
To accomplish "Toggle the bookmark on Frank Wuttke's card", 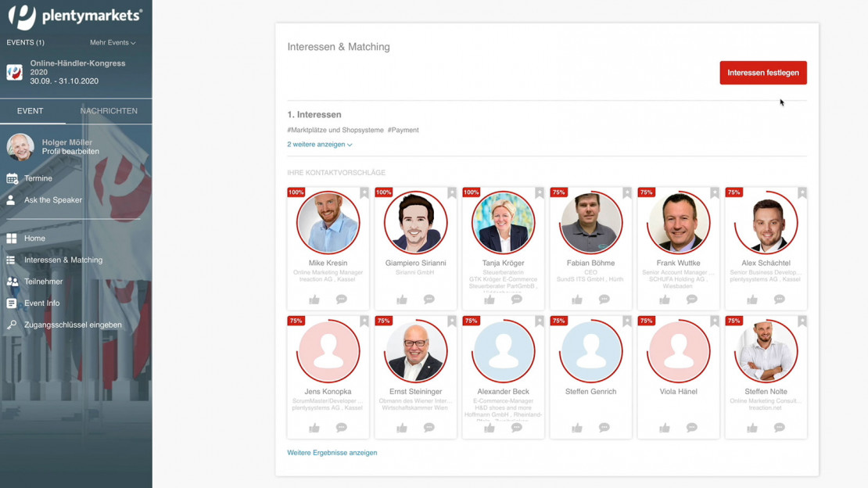I will 715,192.
